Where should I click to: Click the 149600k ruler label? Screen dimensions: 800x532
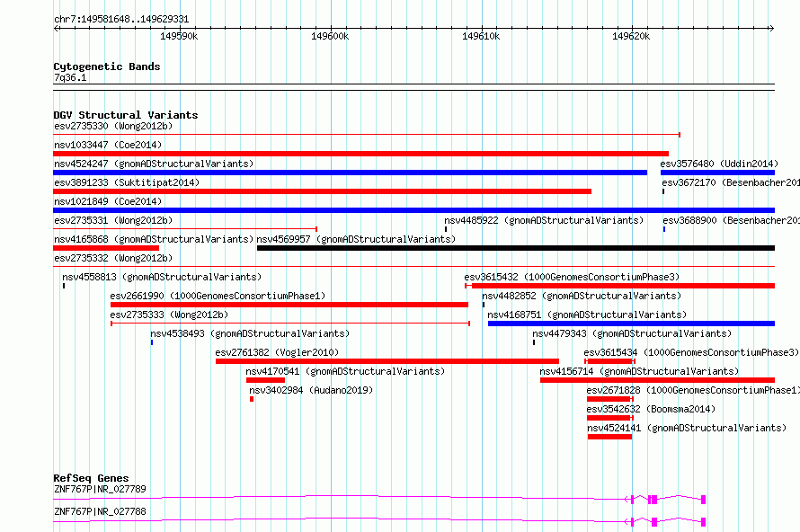[x=330, y=36]
